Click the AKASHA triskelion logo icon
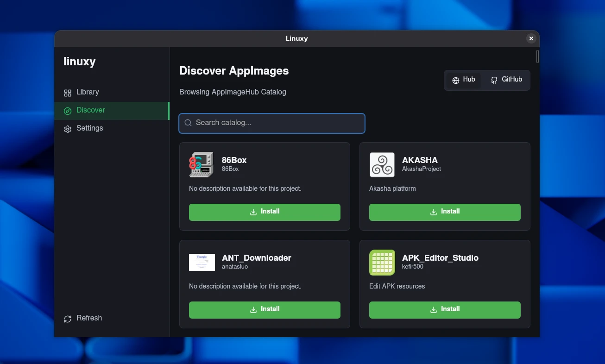Image resolution: width=605 pixels, height=364 pixels. pyautogui.click(x=382, y=164)
